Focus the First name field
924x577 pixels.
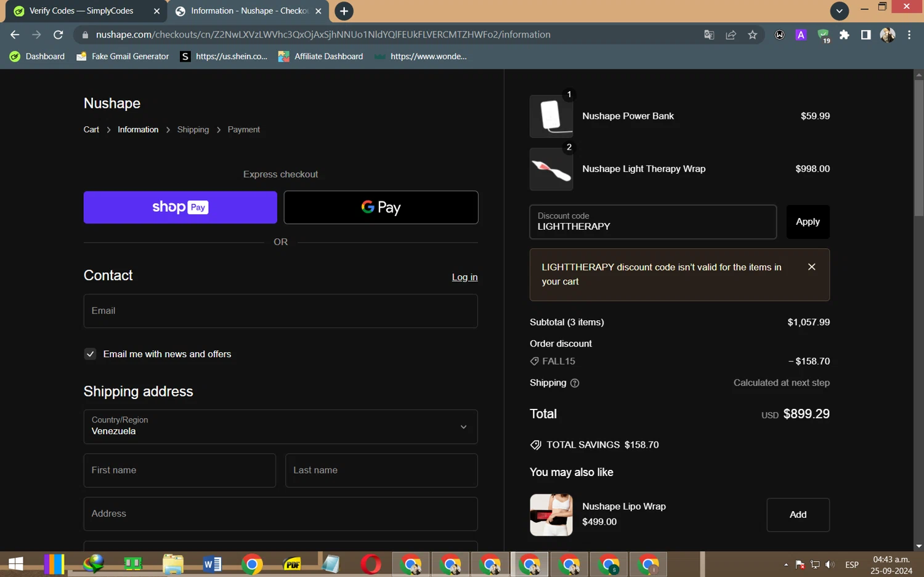[x=180, y=470]
